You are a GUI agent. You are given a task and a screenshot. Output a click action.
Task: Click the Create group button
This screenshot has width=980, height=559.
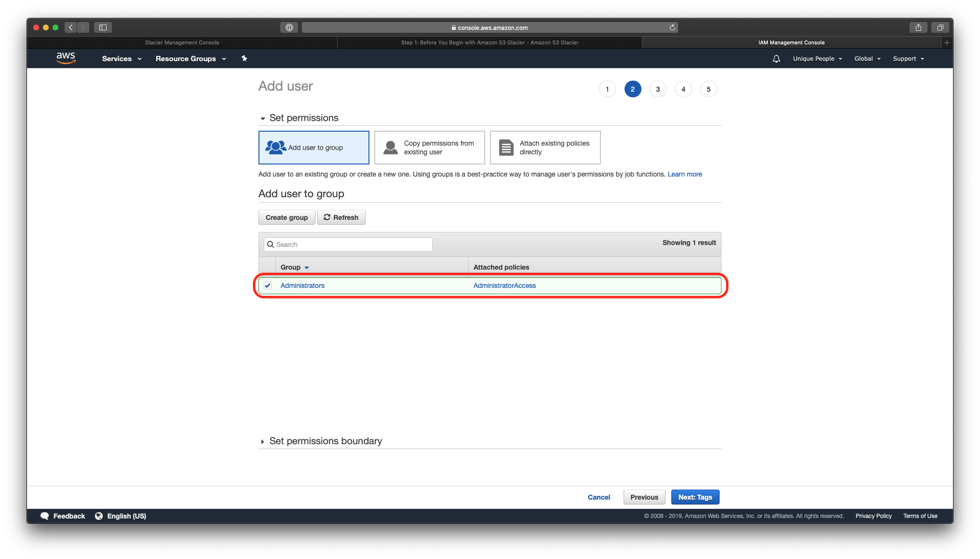(x=286, y=218)
